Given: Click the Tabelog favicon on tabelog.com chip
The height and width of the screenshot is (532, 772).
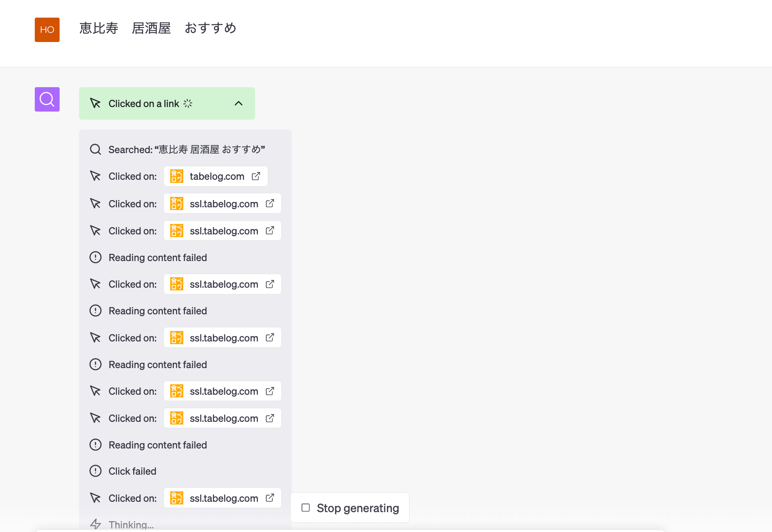Looking at the screenshot, I should pyautogui.click(x=177, y=176).
